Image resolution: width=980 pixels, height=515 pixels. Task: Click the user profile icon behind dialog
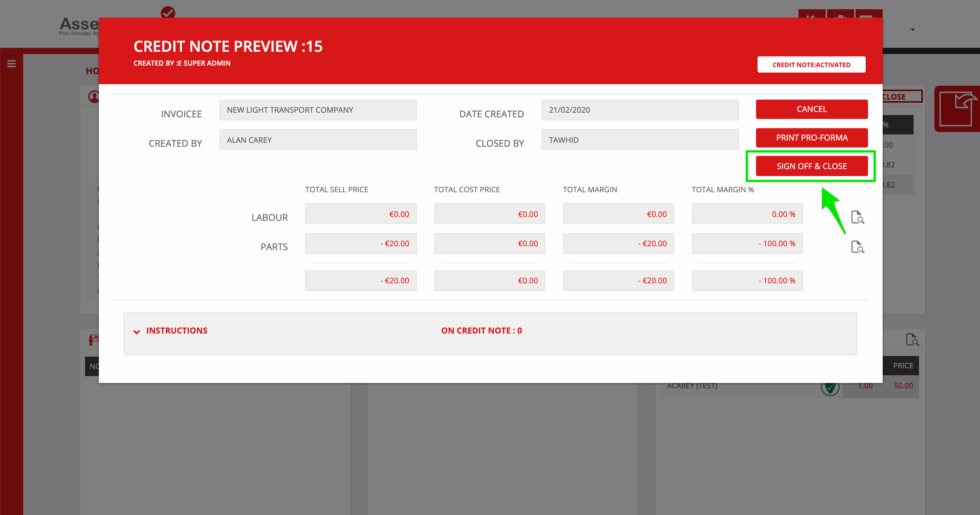click(x=94, y=97)
